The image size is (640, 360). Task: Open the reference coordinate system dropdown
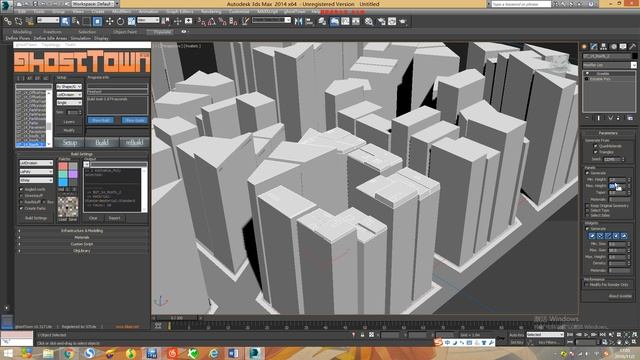tap(148, 20)
